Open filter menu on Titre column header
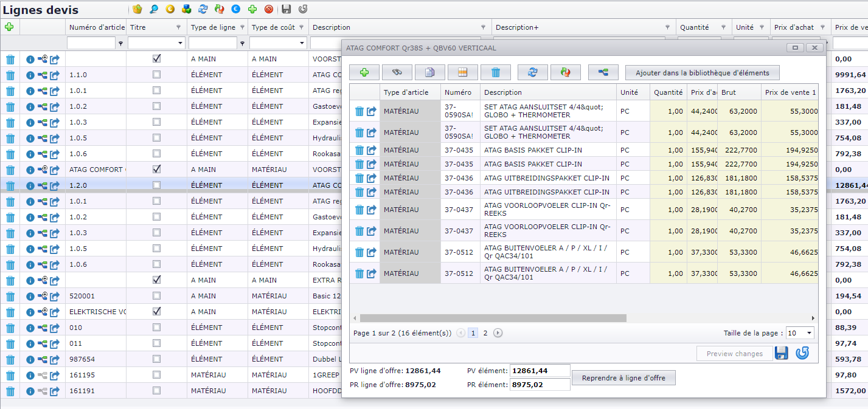The image size is (868, 409). (178, 27)
